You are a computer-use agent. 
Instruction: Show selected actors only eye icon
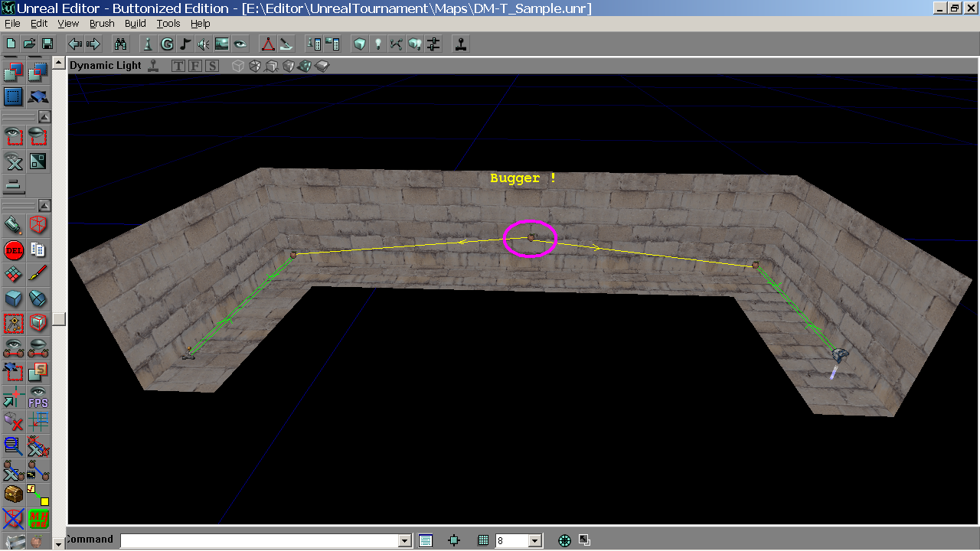pyautogui.click(x=14, y=136)
